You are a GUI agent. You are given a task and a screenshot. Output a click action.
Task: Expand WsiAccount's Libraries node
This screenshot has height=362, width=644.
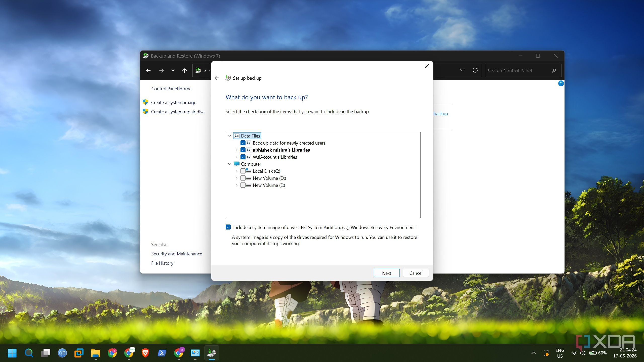(x=236, y=157)
